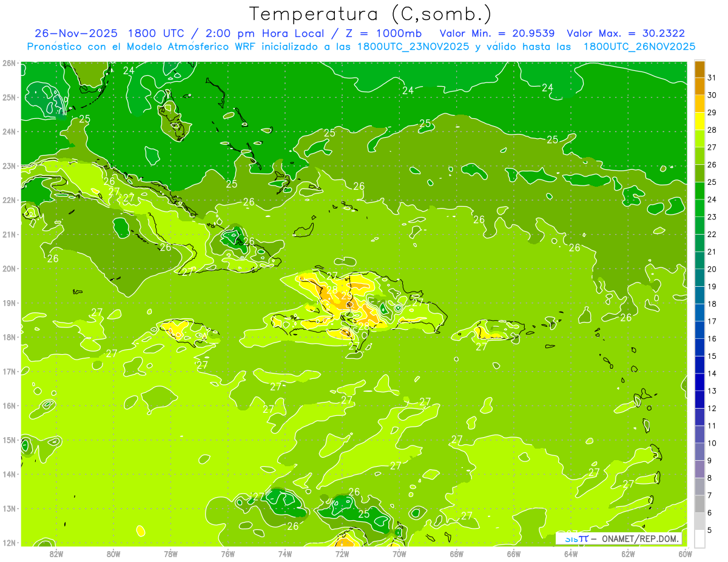Click the '60W' longitude axis label
Viewport: 728px width, 562px height.
point(685,554)
